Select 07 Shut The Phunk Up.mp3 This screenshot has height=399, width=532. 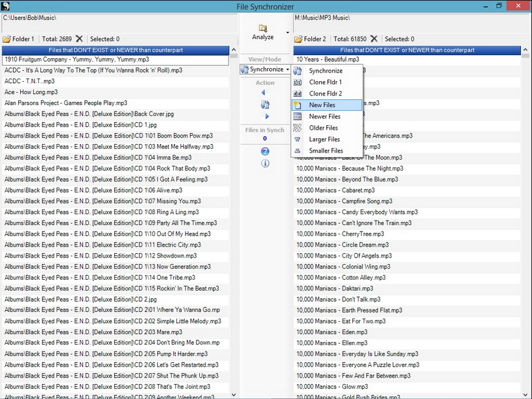[x=115, y=376]
